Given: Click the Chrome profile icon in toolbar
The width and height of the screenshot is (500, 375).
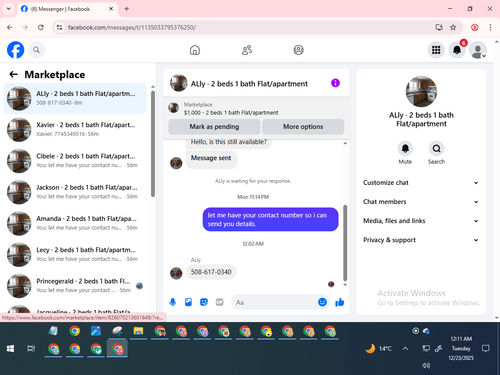Looking at the screenshot, I should tap(475, 27).
